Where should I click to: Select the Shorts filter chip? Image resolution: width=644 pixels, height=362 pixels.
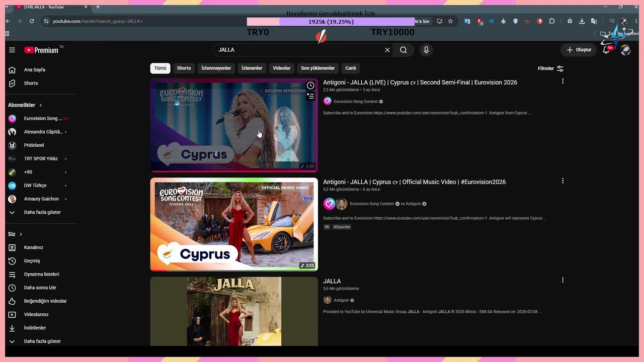click(x=184, y=68)
